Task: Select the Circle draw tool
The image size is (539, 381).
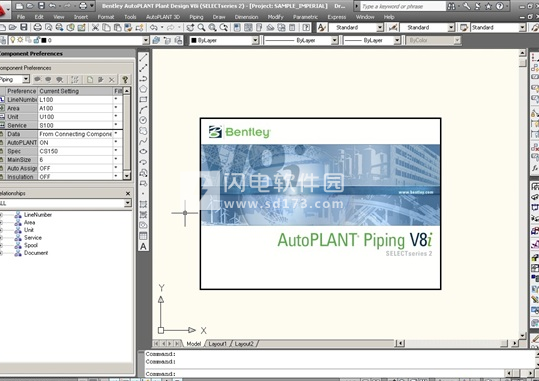Action: (x=143, y=120)
